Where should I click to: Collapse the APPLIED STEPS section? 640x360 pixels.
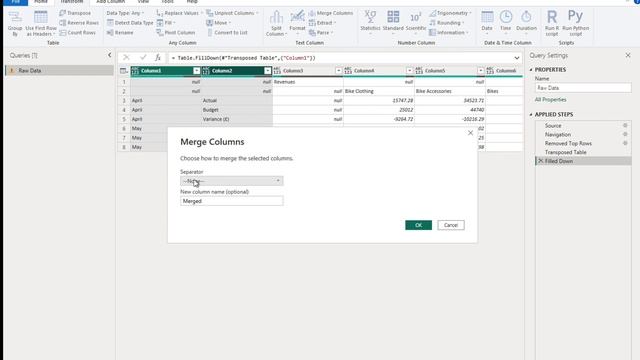531,115
